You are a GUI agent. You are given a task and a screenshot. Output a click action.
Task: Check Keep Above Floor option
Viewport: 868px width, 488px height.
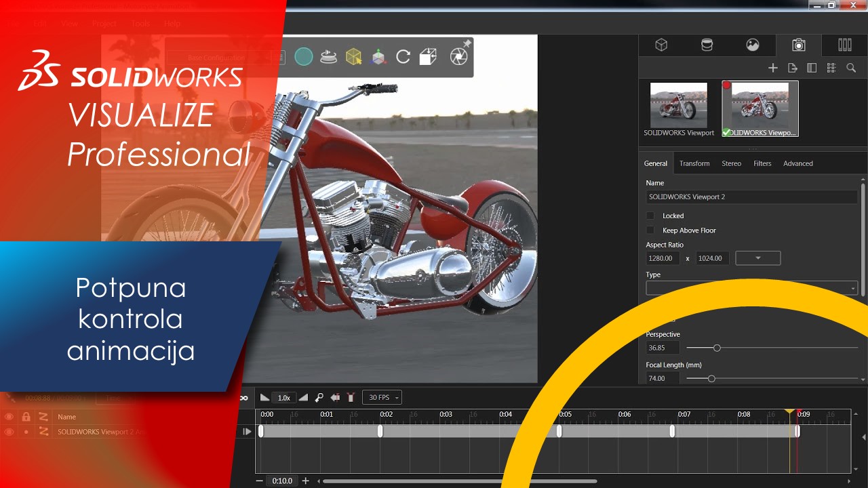pos(650,230)
